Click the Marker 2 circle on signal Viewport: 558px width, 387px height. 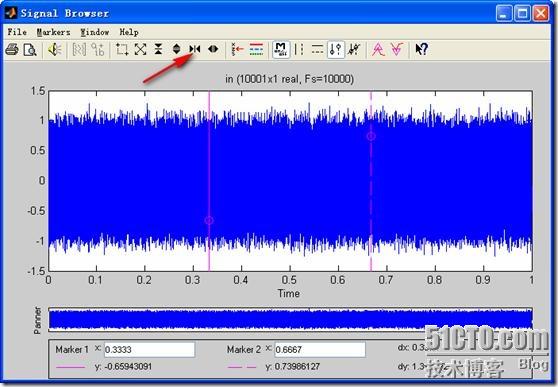pos(371,136)
